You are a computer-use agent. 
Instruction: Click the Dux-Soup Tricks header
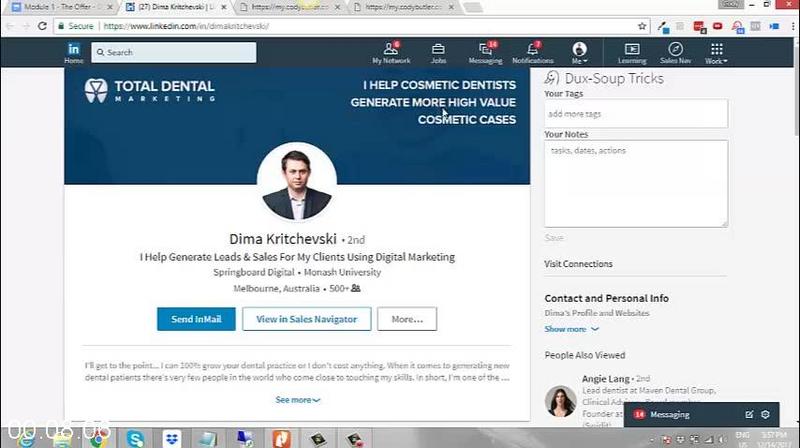point(604,78)
